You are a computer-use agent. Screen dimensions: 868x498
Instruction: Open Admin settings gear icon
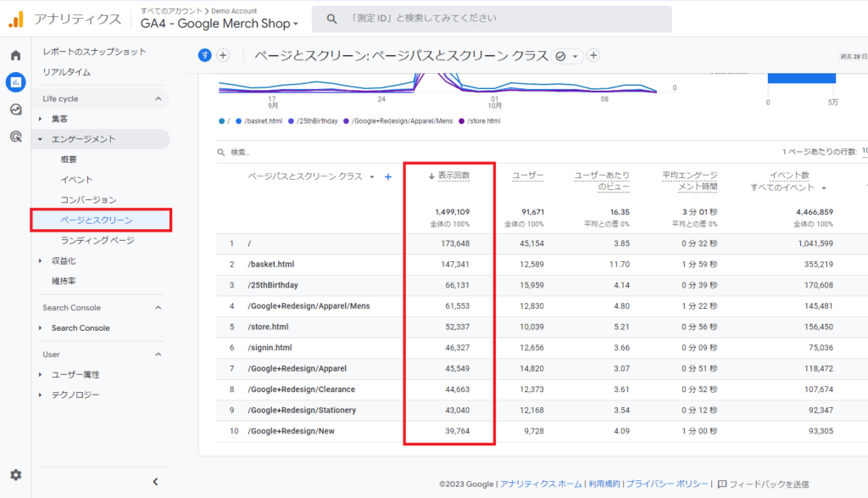point(15,475)
